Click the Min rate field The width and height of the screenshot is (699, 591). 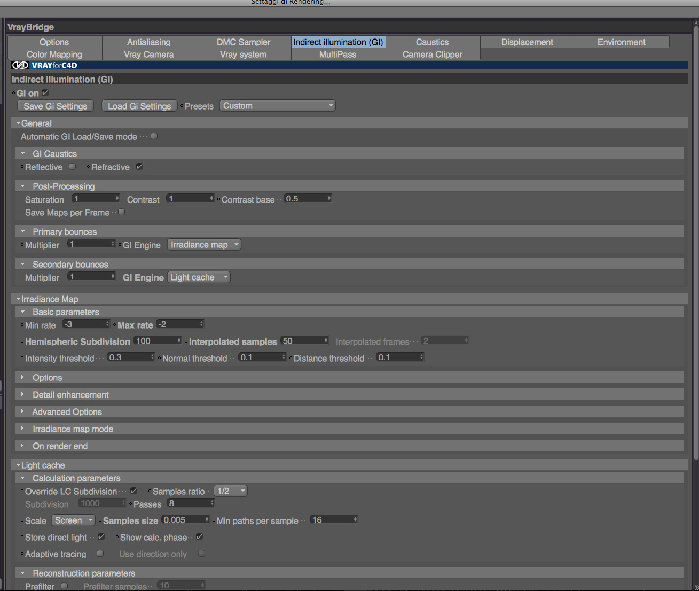click(86, 324)
